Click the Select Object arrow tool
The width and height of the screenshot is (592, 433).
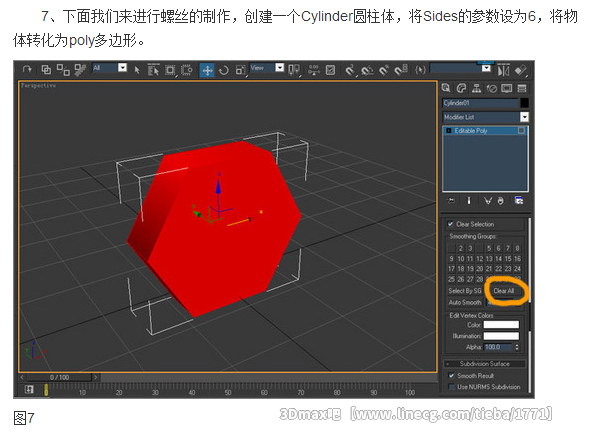[137, 70]
